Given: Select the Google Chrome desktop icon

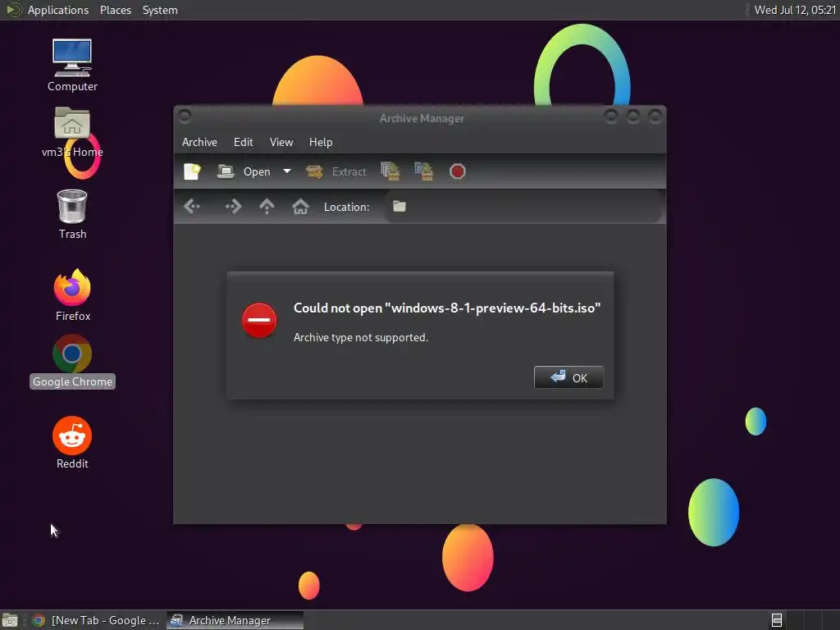Looking at the screenshot, I should click(x=72, y=362).
